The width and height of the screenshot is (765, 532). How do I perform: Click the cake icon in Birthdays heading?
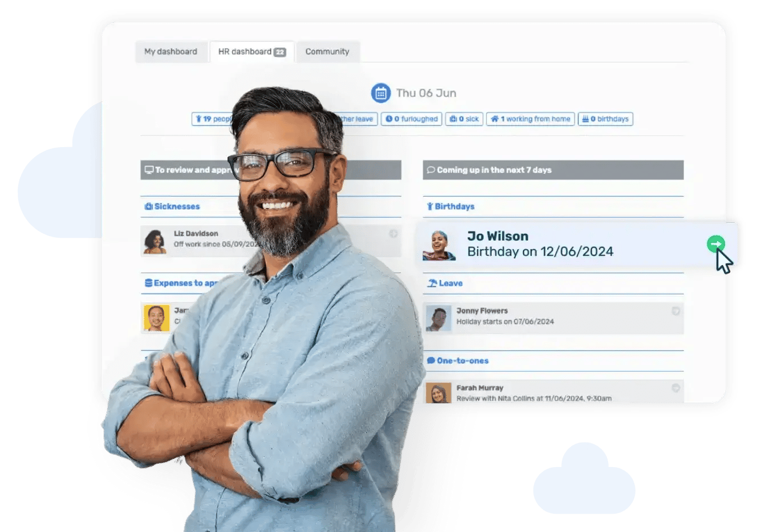coord(430,206)
